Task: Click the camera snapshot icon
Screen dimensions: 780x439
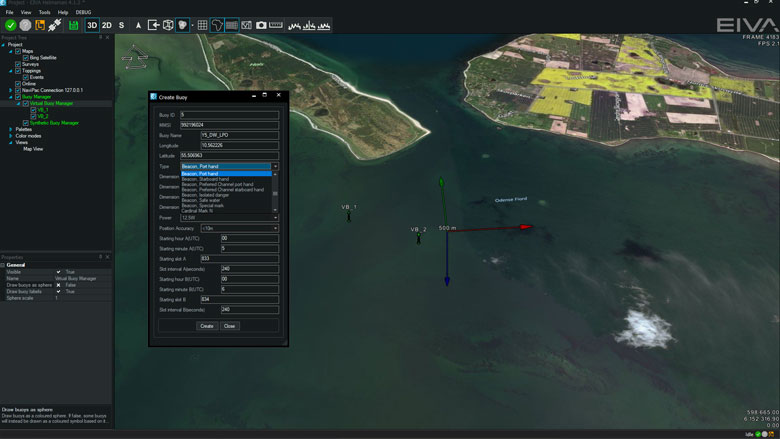Action: (x=261, y=24)
